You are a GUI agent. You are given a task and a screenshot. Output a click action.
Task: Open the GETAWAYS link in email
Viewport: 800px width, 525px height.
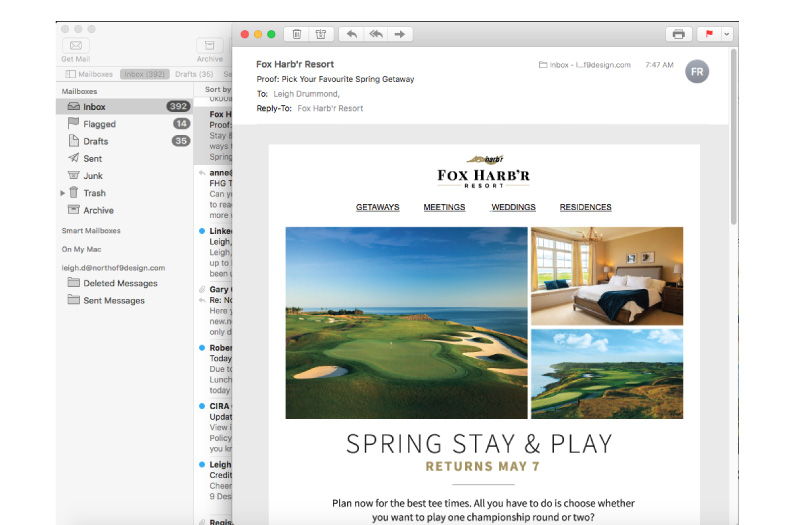click(x=377, y=207)
